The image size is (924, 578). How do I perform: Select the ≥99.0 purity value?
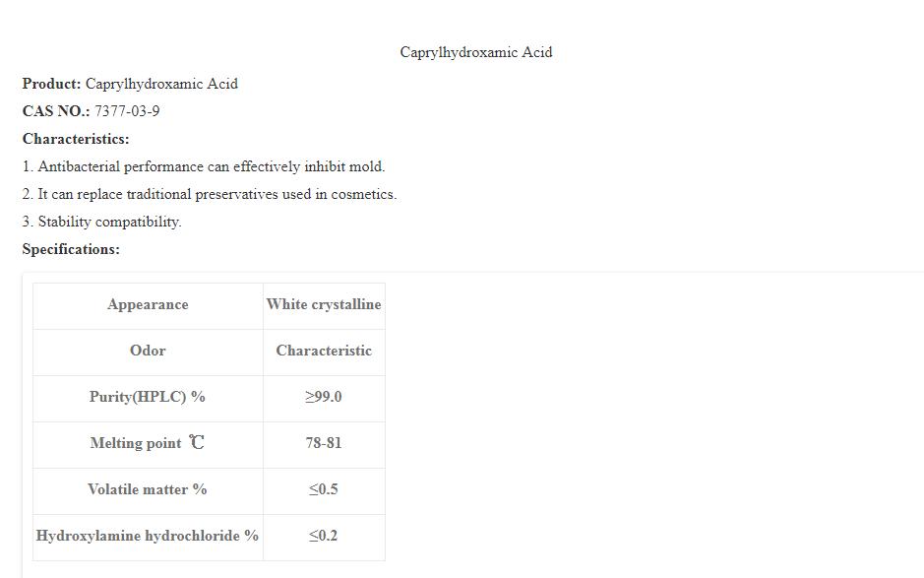[x=324, y=398]
